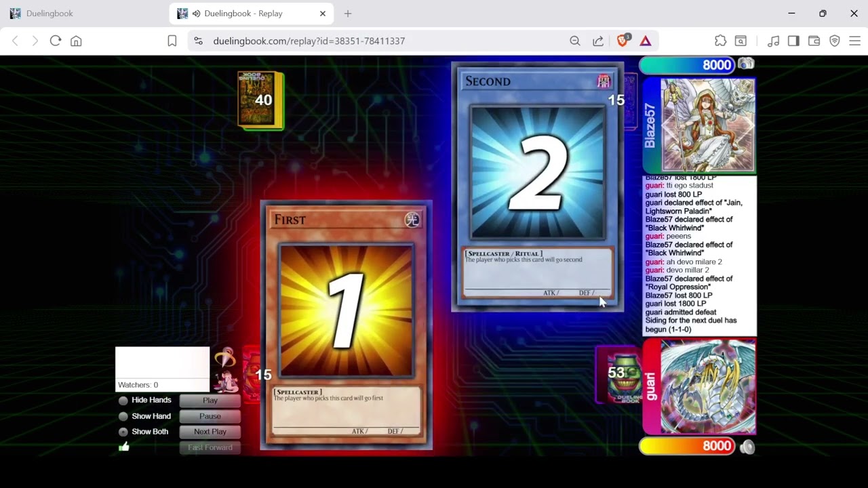Mute guari's sound via bottom speaker icon
This screenshot has width=868, height=488.
[x=747, y=447]
